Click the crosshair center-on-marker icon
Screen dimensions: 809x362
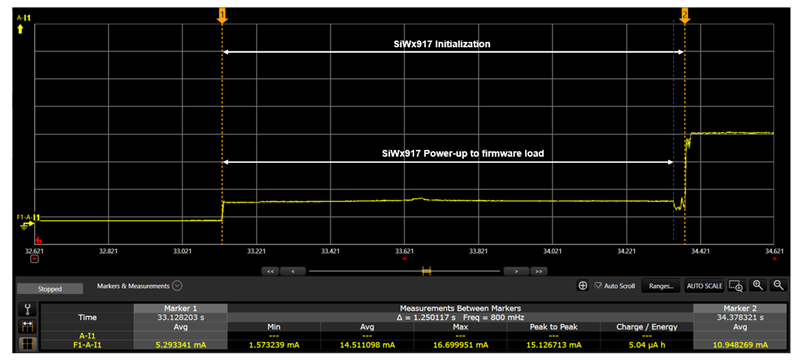click(583, 286)
